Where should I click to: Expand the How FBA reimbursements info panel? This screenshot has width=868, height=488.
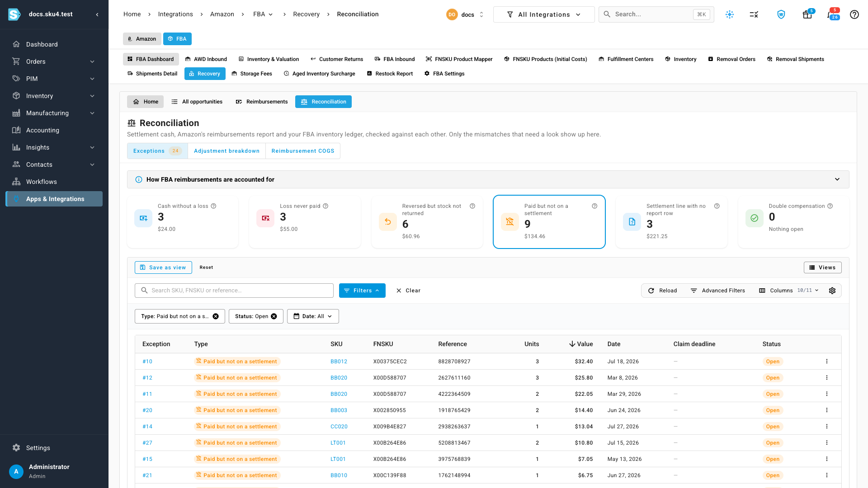488,179
